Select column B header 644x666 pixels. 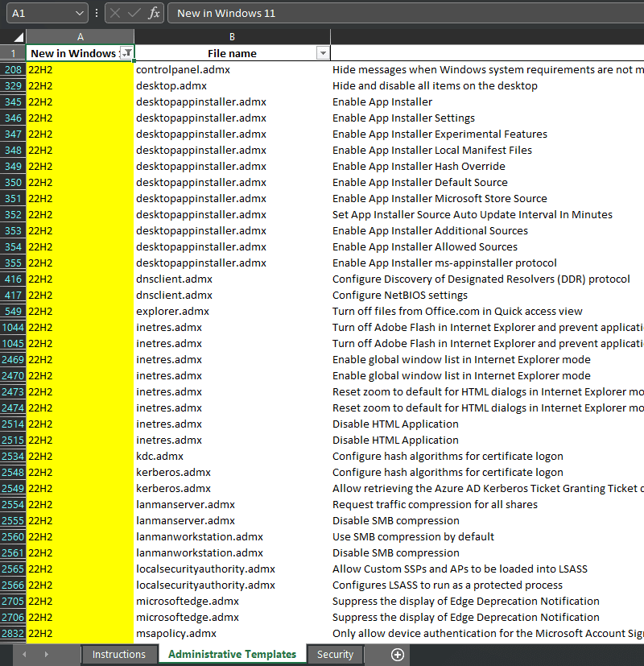point(232,37)
